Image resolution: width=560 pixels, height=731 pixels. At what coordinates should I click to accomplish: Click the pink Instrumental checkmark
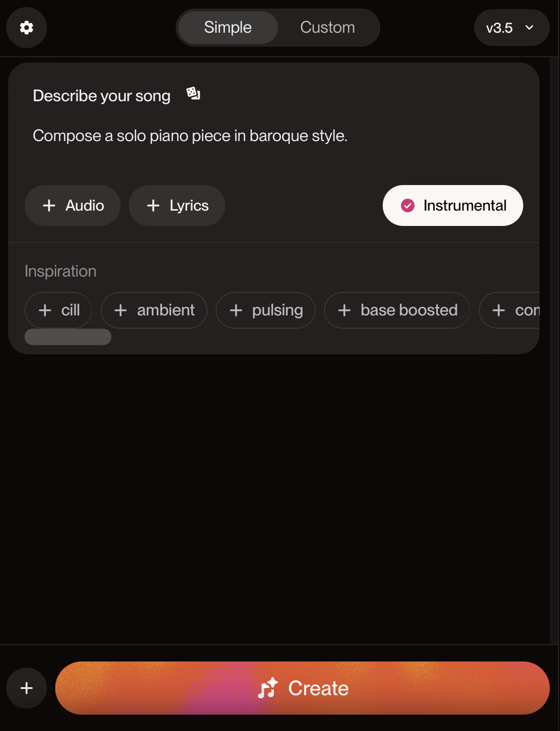[x=408, y=205]
